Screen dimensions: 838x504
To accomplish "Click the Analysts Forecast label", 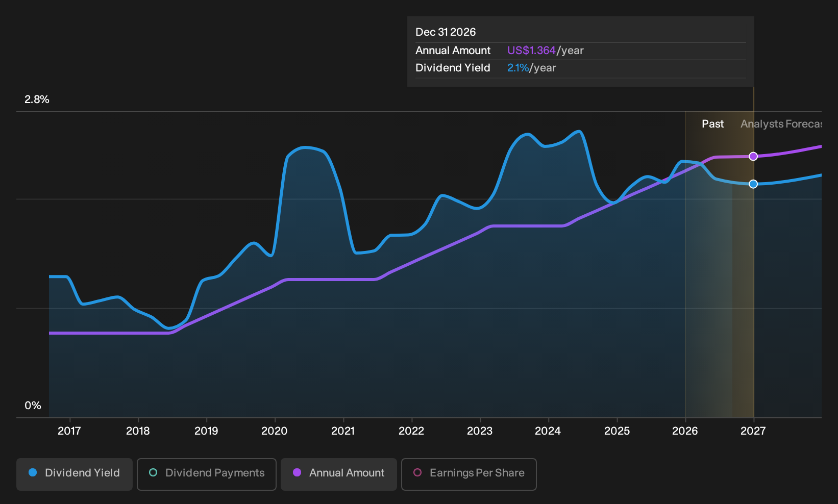I will point(781,124).
